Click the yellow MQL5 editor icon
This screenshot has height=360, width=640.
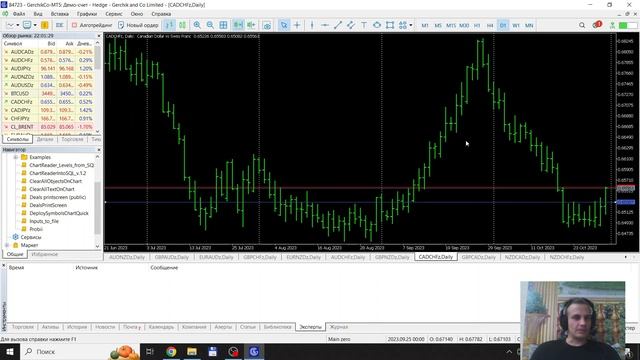point(44,25)
